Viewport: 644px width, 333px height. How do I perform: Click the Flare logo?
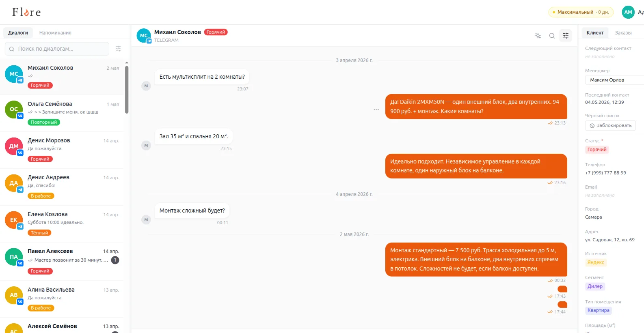[x=26, y=12]
